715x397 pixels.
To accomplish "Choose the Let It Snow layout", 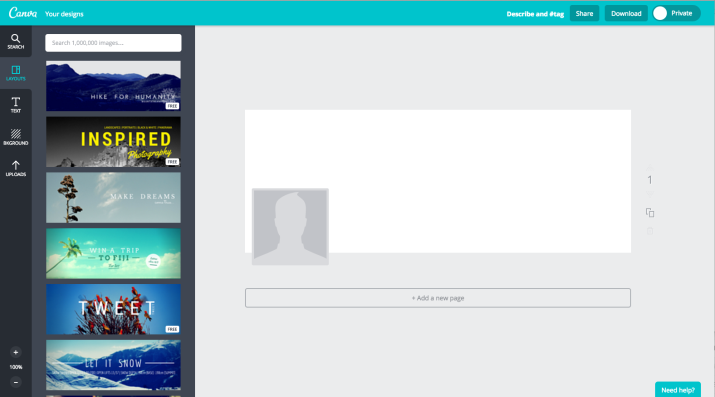I will tap(113, 365).
